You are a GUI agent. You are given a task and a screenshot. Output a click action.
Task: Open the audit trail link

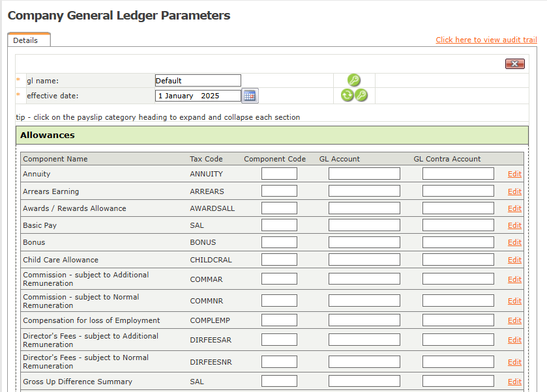coord(486,40)
